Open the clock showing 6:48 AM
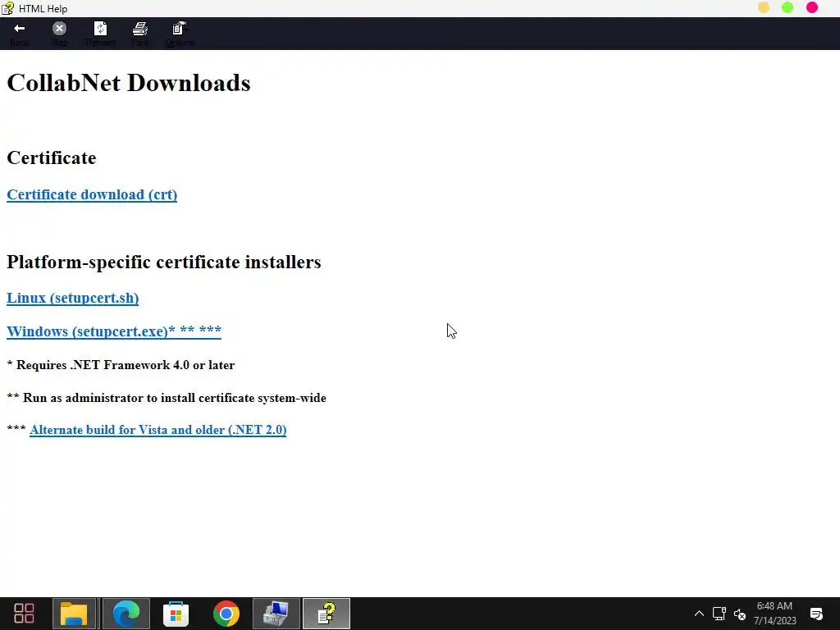This screenshot has width=840, height=630. pos(774,614)
